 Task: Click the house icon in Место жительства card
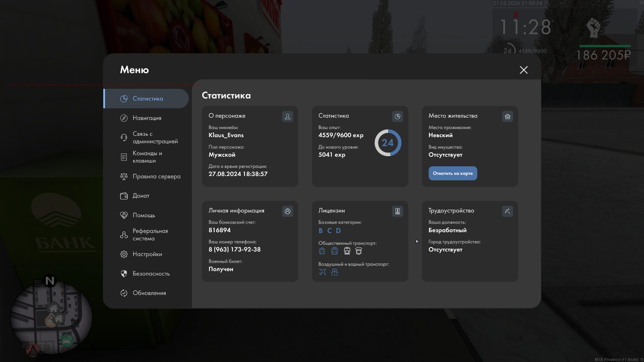(x=507, y=116)
